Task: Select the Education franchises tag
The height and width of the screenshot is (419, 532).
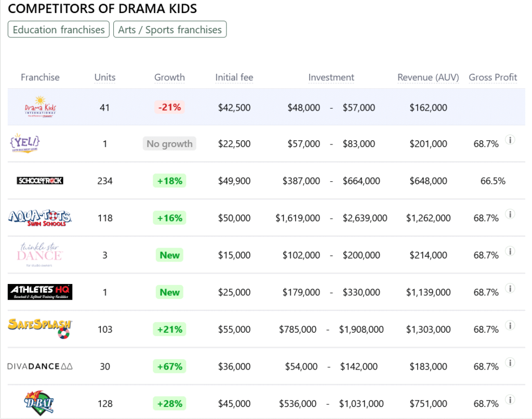Action: coord(59,30)
